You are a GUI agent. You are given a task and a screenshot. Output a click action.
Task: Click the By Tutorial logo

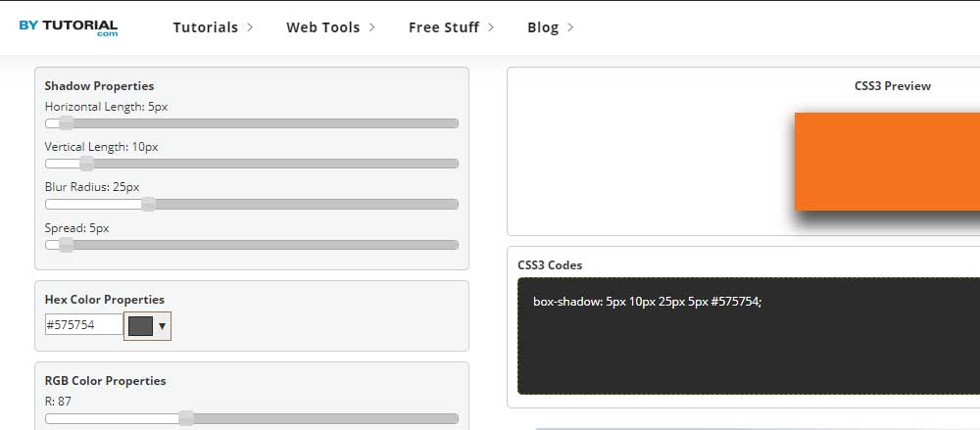[69, 28]
